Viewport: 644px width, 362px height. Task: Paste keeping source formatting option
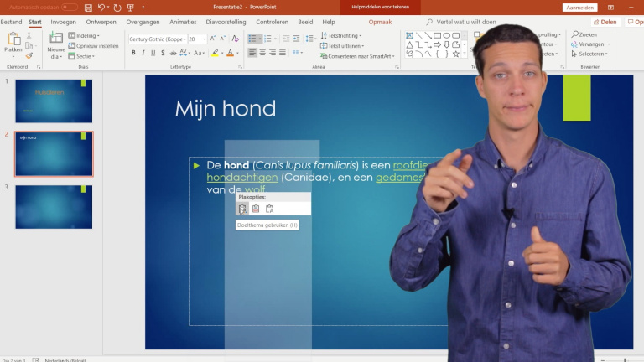point(256,209)
